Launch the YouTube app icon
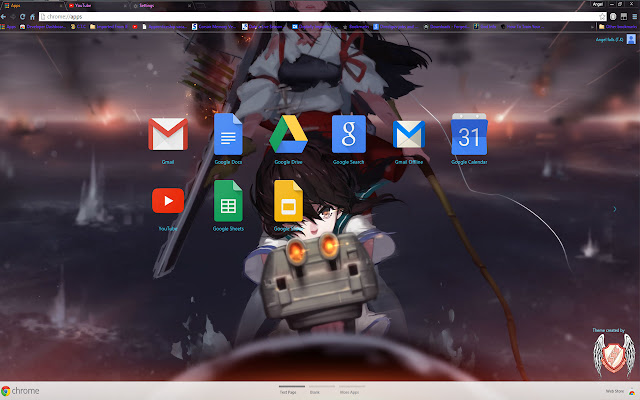Screen dimensions: 640x400 (x=167, y=202)
